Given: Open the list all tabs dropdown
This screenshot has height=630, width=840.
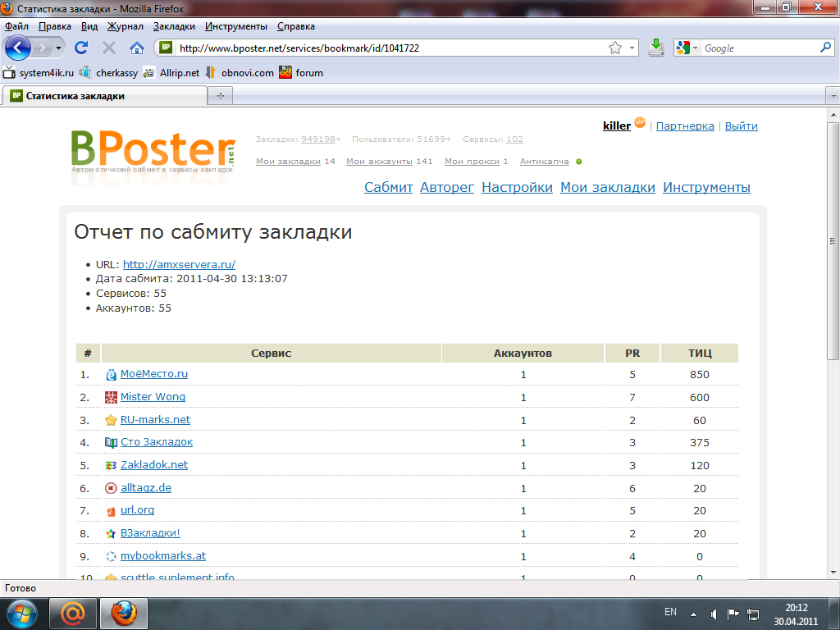Looking at the screenshot, I should [833, 97].
